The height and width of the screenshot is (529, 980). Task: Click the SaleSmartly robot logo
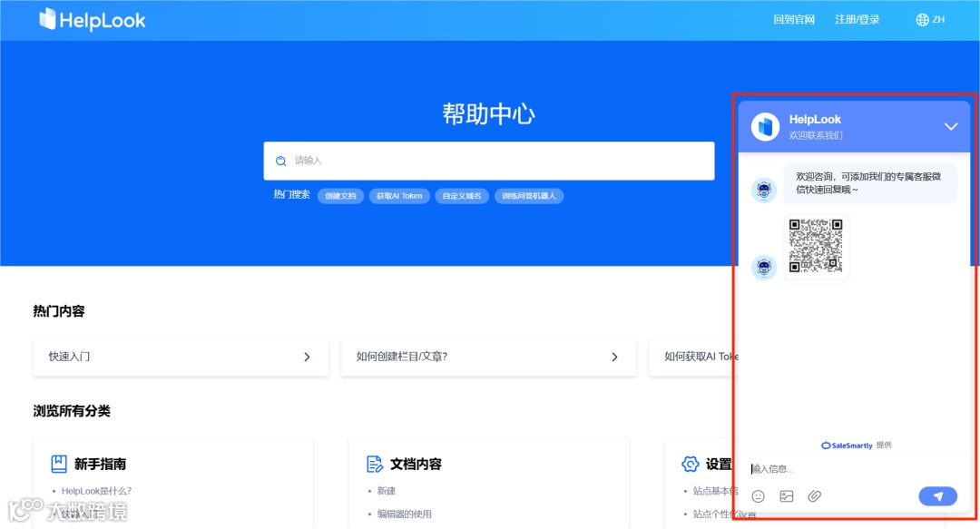point(824,445)
